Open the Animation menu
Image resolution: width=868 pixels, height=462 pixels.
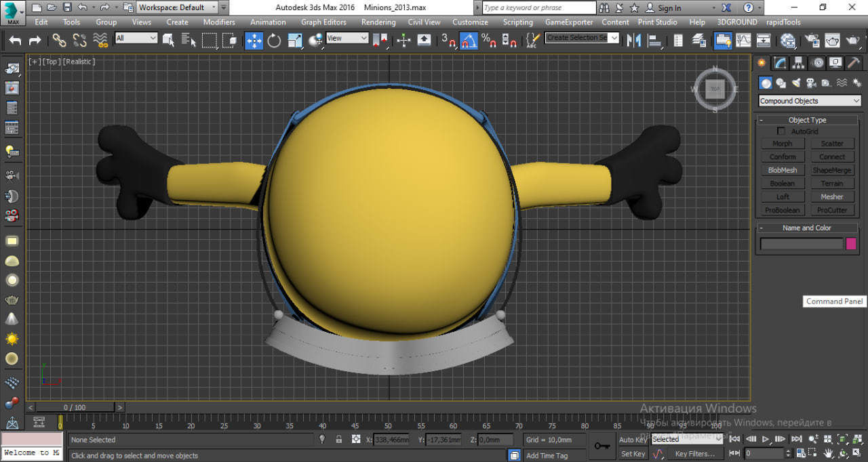click(x=268, y=22)
